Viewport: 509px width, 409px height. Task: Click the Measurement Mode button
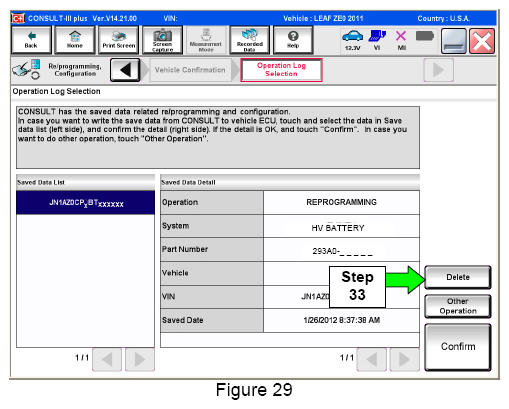click(x=206, y=40)
